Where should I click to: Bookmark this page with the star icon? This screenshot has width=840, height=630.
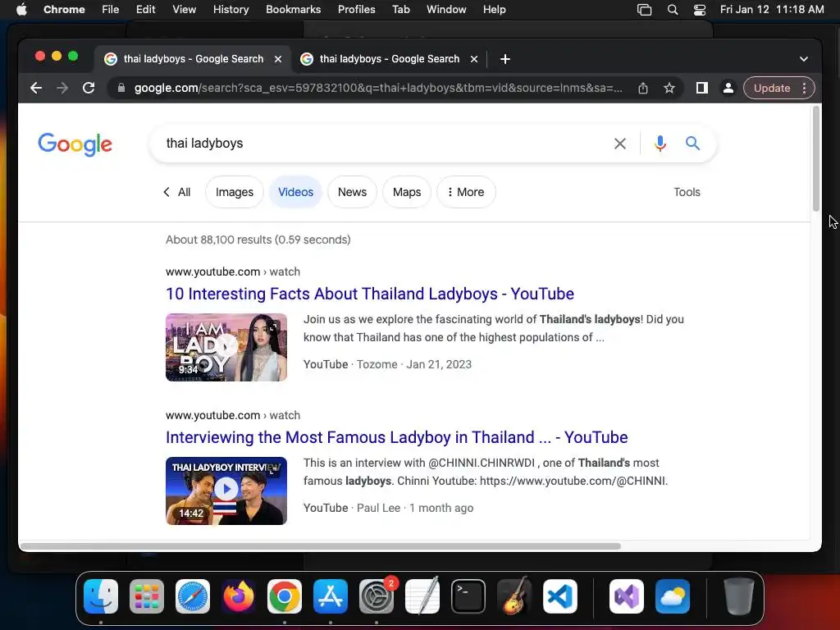(669, 88)
